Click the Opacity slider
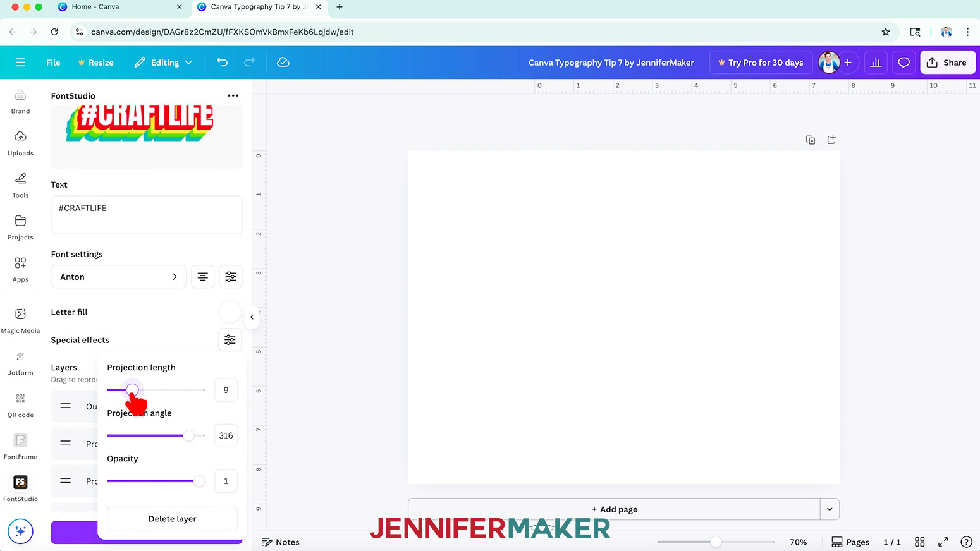 coord(156,481)
